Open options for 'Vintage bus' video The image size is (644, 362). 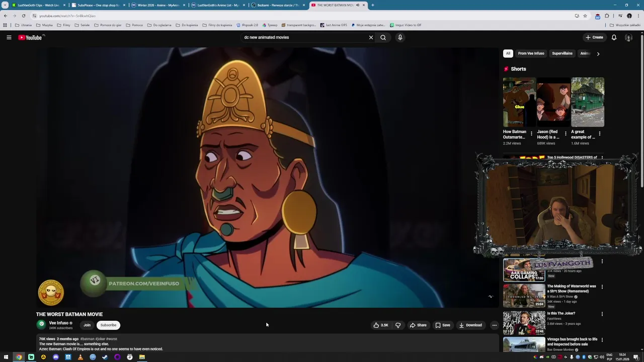coord(602,339)
